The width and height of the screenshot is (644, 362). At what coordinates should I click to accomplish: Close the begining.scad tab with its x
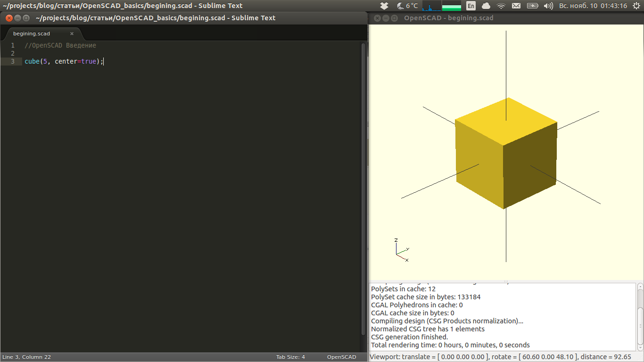[x=72, y=33]
